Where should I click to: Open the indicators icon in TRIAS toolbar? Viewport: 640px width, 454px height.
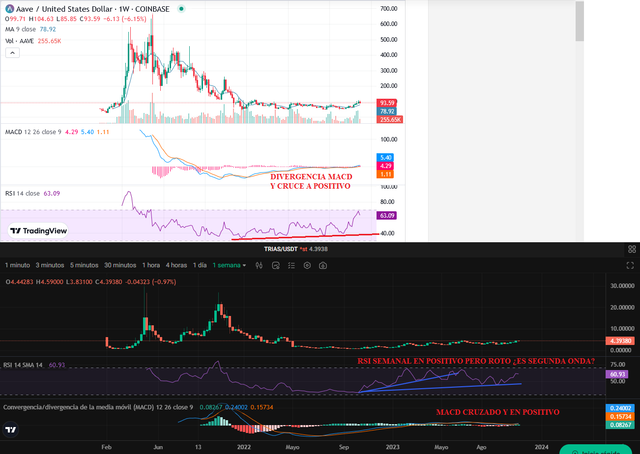[x=276, y=265]
